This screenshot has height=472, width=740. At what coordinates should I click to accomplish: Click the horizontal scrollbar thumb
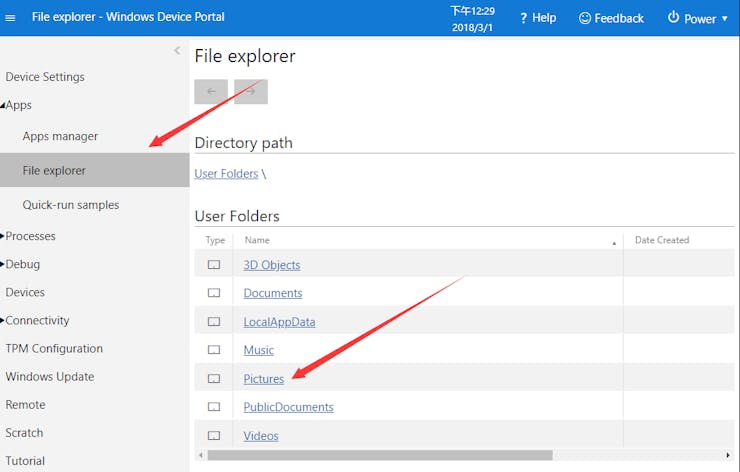pyautogui.click(x=380, y=455)
